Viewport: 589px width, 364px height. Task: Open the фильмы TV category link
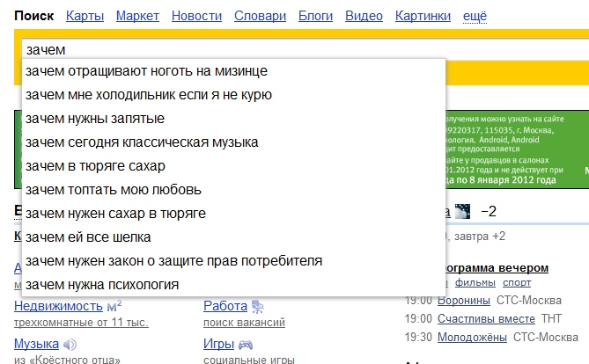pyautogui.click(x=475, y=282)
